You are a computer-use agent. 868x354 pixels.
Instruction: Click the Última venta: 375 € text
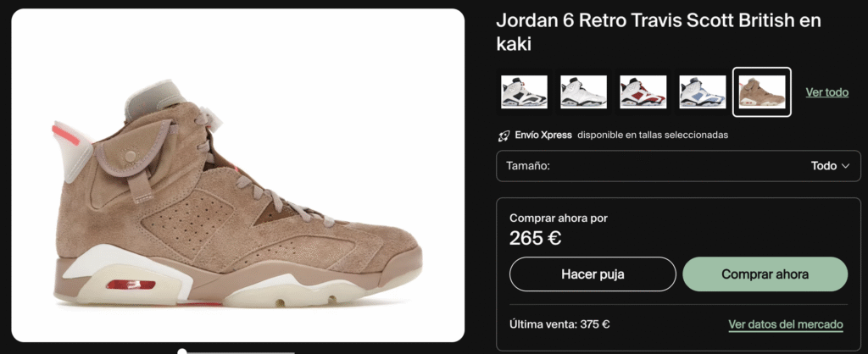[559, 324]
